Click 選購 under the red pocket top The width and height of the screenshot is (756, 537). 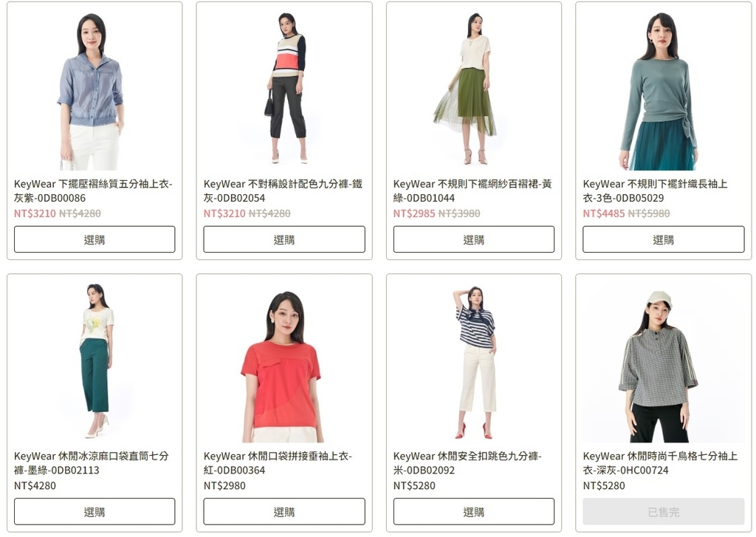284,511
